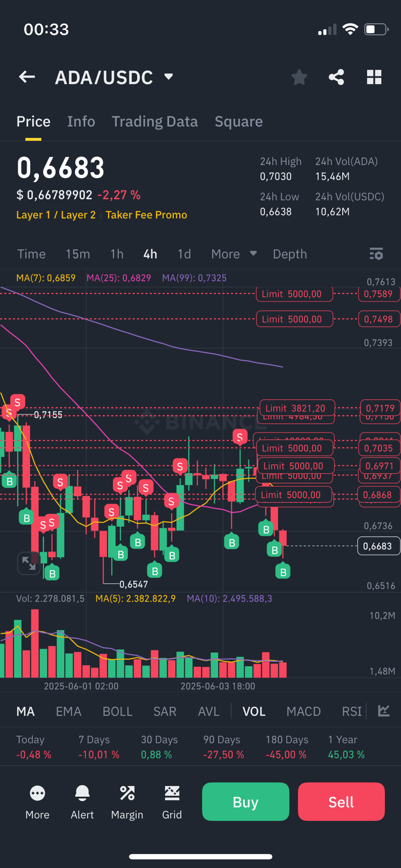Open the Taker Fee Promo link
The image size is (401, 868).
click(x=146, y=214)
